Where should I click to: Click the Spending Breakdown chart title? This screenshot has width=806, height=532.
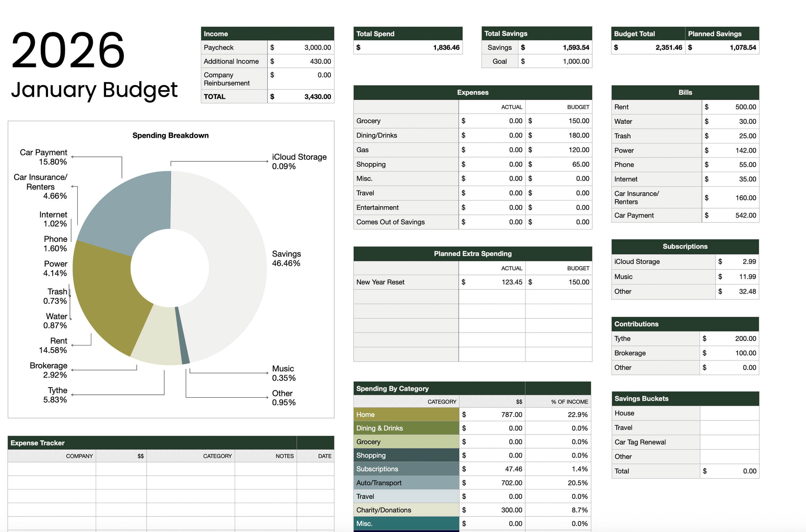coord(170,135)
